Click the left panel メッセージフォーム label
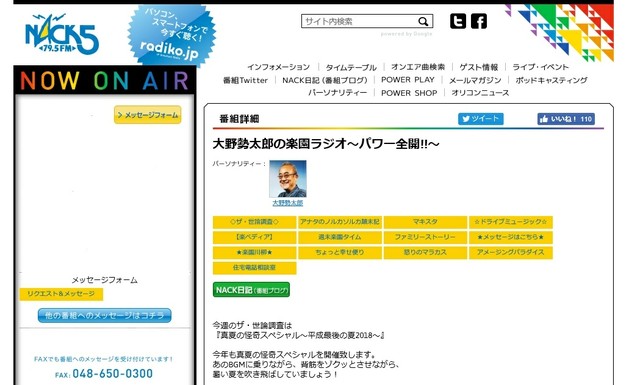This screenshot has height=385, width=640. point(104,280)
